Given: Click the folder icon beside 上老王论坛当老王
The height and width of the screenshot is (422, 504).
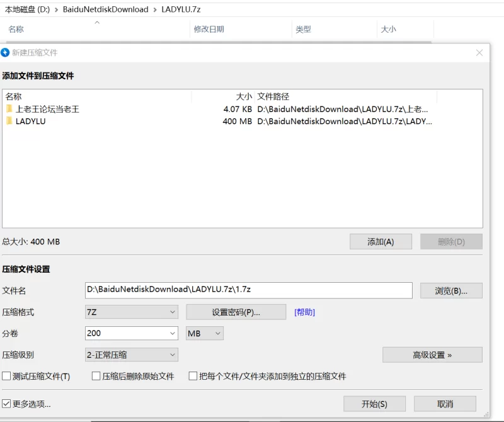Looking at the screenshot, I should [9, 109].
